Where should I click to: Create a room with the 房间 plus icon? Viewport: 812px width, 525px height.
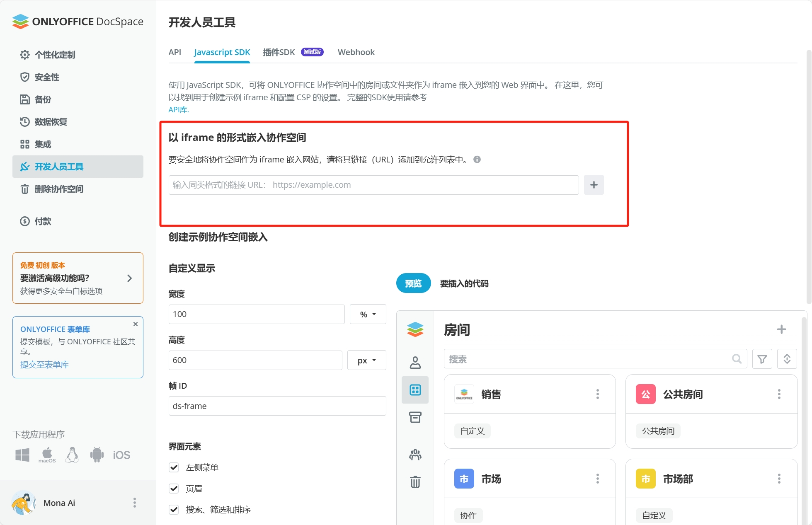[781, 329]
